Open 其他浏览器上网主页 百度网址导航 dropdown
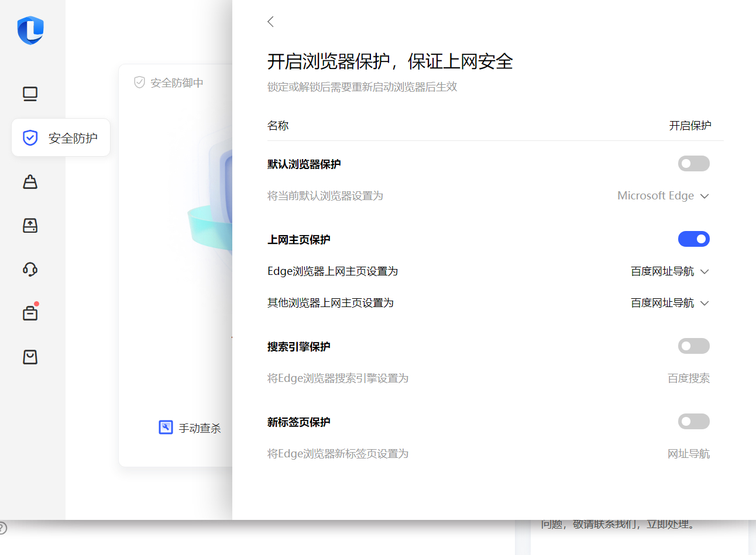This screenshot has height=555, width=756. coord(669,303)
